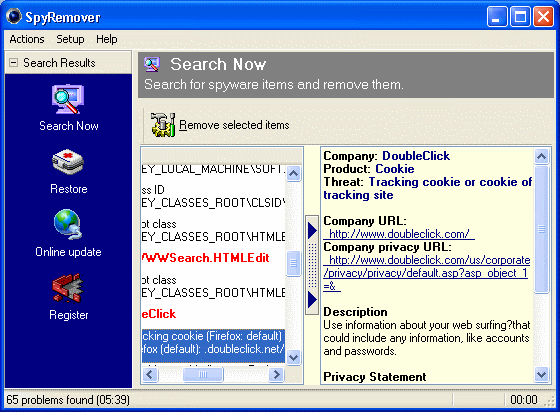Open the Register brick wall icon
This screenshot has width=560, height=412.
[x=68, y=288]
